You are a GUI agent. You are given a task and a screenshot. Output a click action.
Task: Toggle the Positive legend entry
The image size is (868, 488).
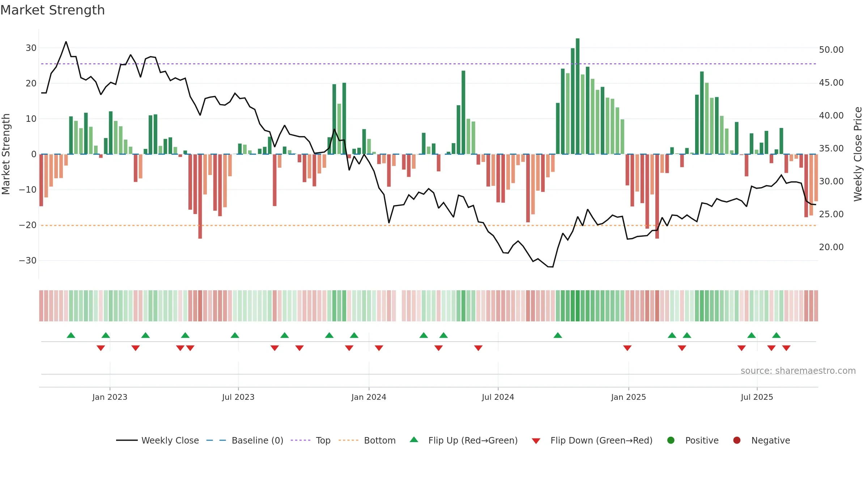693,440
